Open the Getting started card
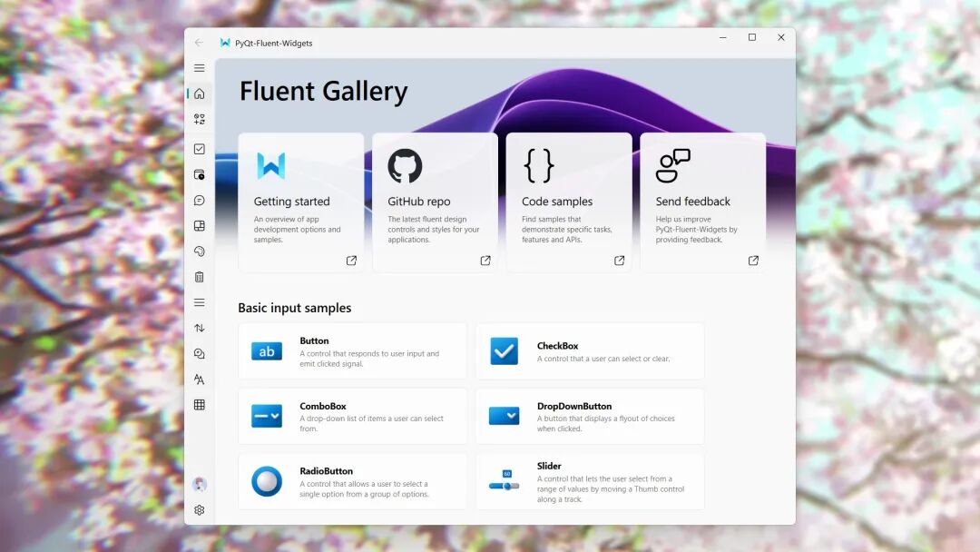The width and height of the screenshot is (980, 552). 301,202
